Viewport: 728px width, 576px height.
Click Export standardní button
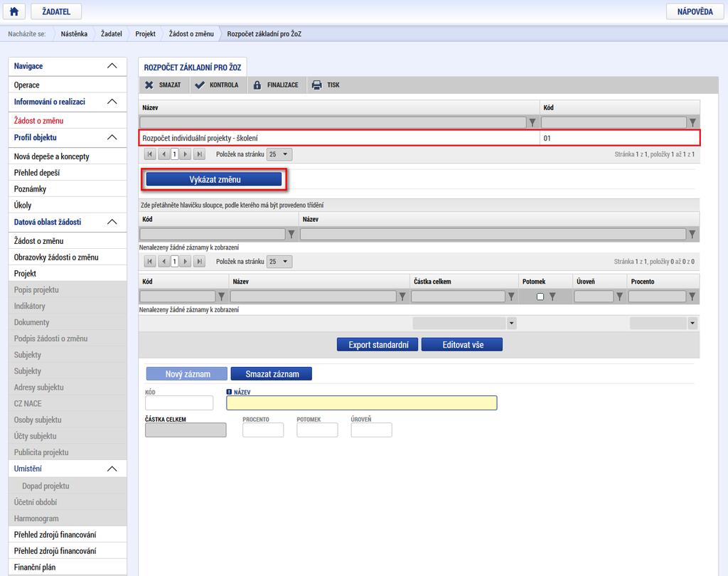coord(378,345)
